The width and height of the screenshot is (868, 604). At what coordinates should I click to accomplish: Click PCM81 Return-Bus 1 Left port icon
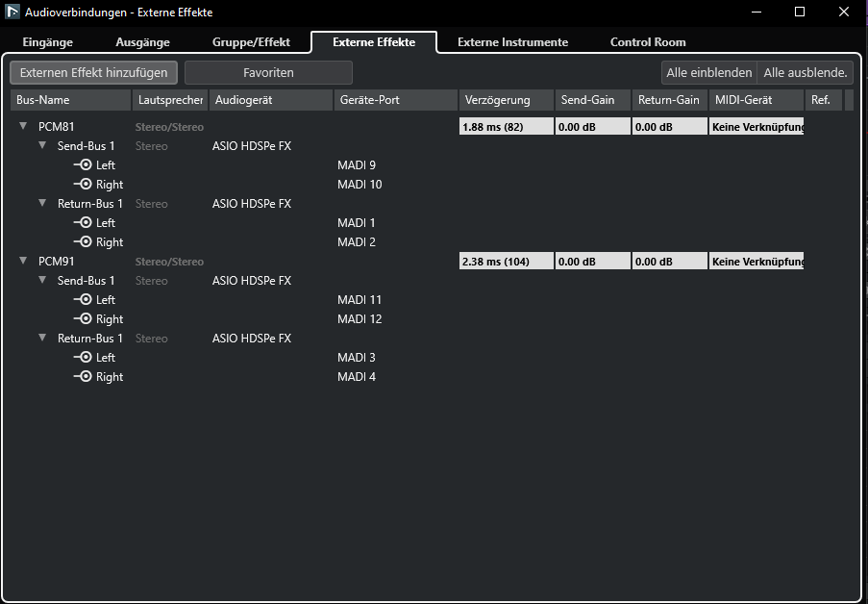(83, 222)
